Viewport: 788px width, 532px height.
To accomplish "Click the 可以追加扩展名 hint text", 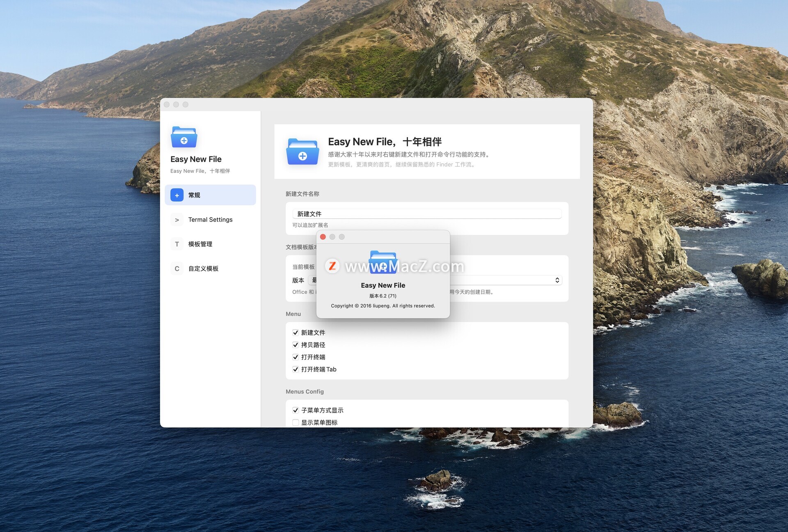I will click(x=310, y=225).
